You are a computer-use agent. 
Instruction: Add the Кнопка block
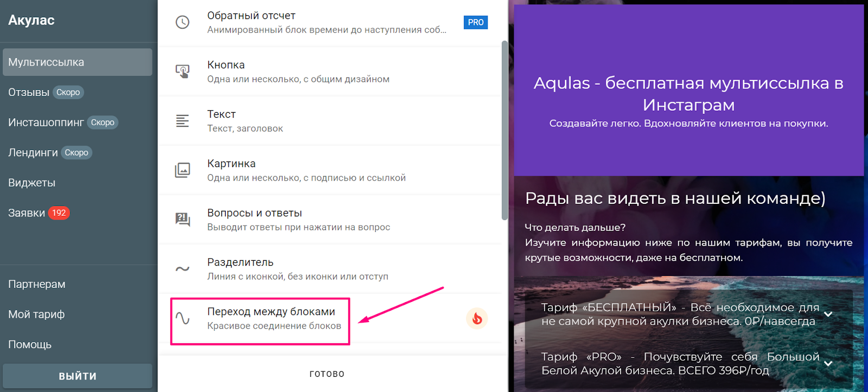click(329, 72)
